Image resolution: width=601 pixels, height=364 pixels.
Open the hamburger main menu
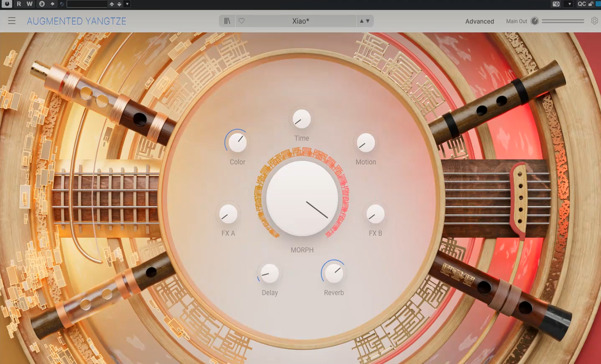[12, 21]
